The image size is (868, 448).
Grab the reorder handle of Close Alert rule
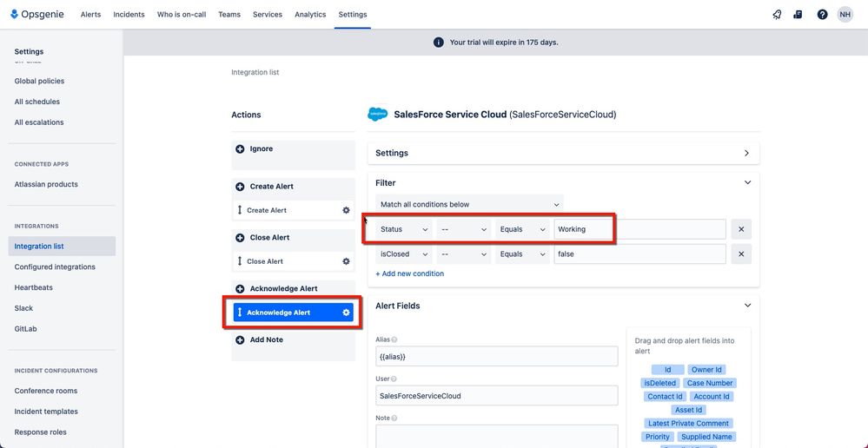pyautogui.click(x=240, y=261)
